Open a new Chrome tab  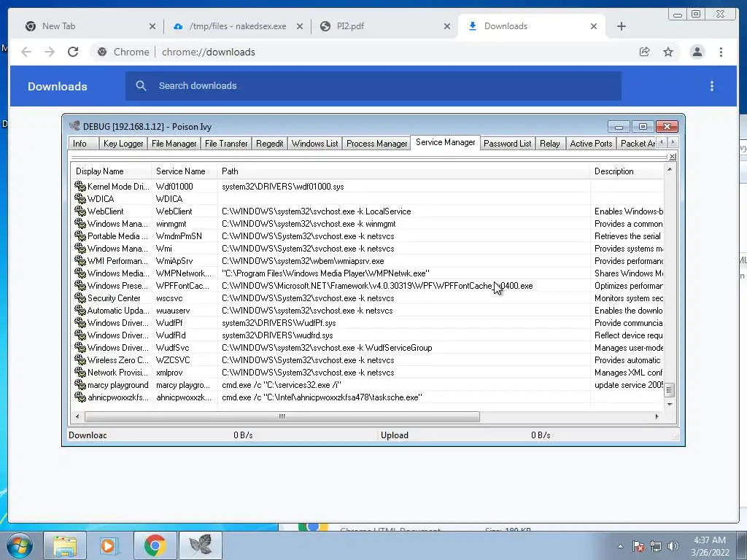pos(622,27)
